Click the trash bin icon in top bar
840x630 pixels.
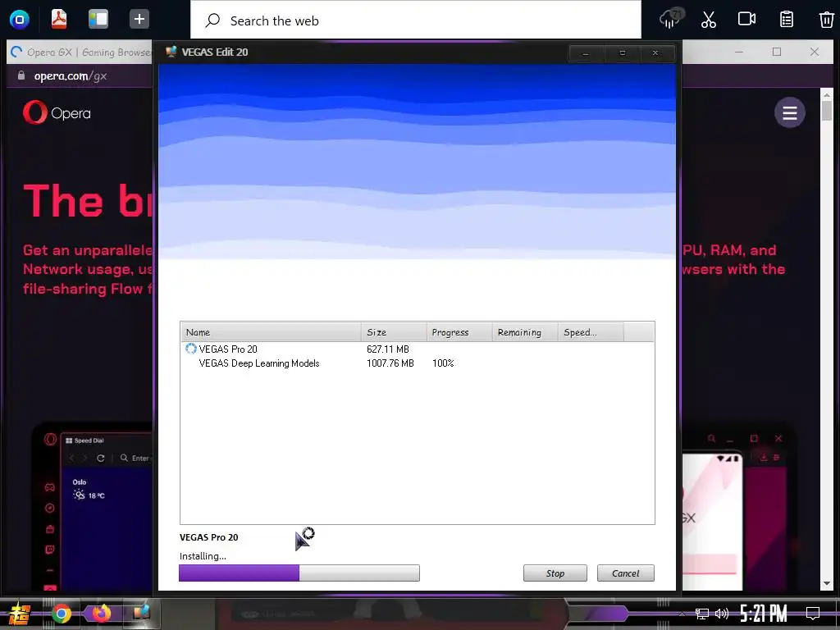(826, 20)
